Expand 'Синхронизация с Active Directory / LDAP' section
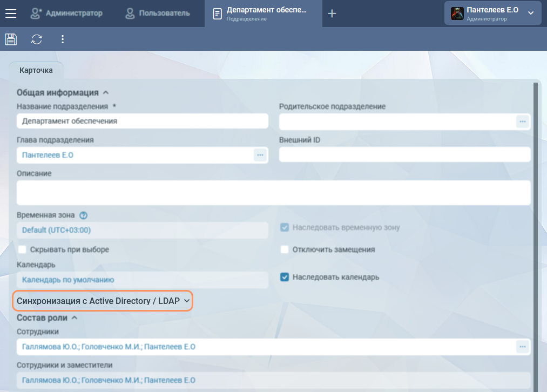The height and width of the screenshot is (392, 547). [x=103, y=301]
